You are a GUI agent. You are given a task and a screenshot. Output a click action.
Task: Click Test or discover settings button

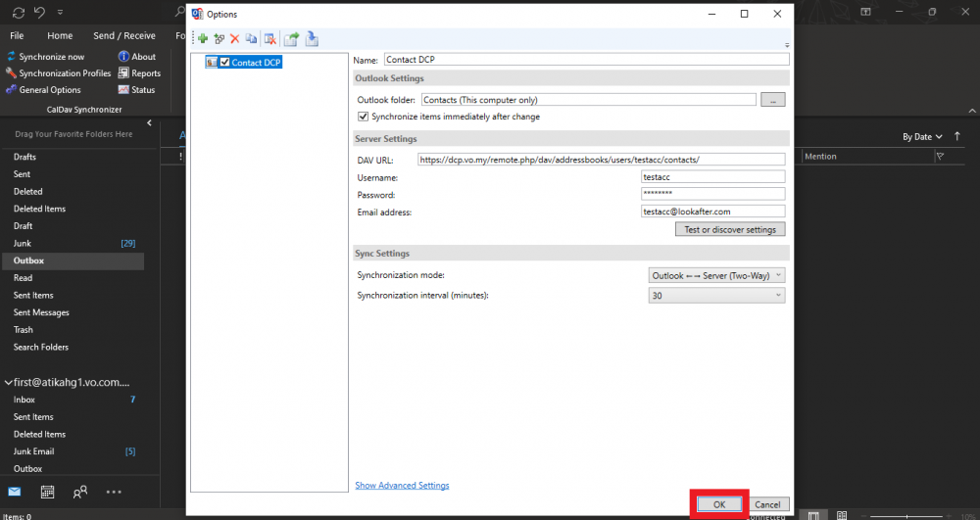[x=729, y=229]
